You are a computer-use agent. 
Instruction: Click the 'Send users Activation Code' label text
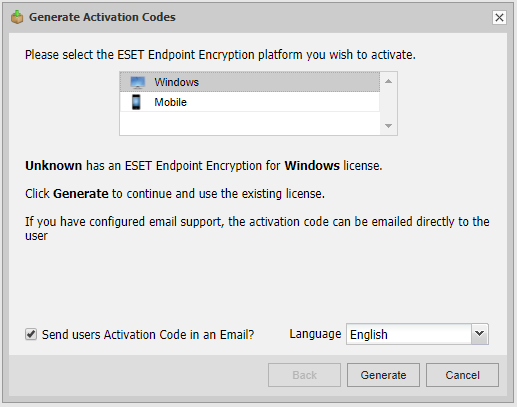tap(148, 334)
